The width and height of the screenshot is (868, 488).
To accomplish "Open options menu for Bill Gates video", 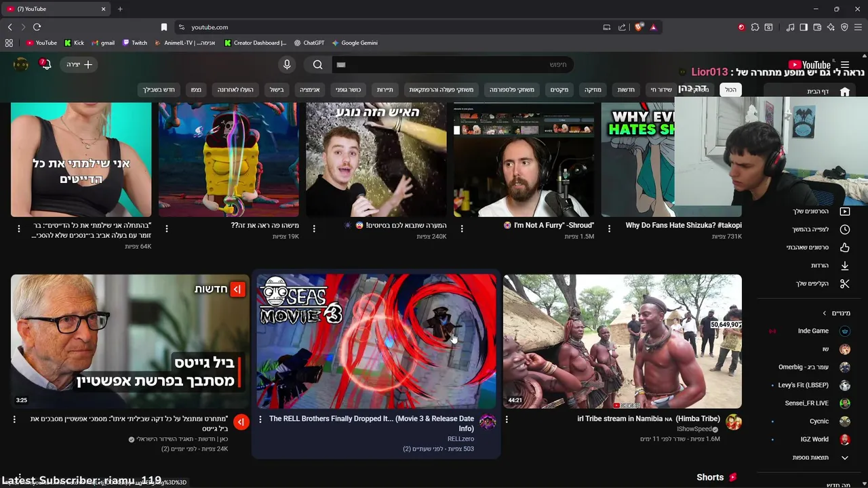I will click(x=14, y=420).
